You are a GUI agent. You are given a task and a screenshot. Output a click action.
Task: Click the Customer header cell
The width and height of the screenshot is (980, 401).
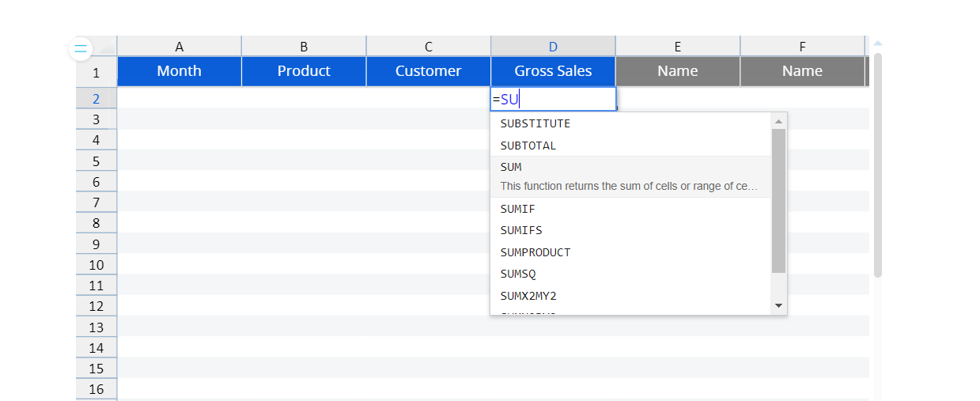tap(429, 71)
